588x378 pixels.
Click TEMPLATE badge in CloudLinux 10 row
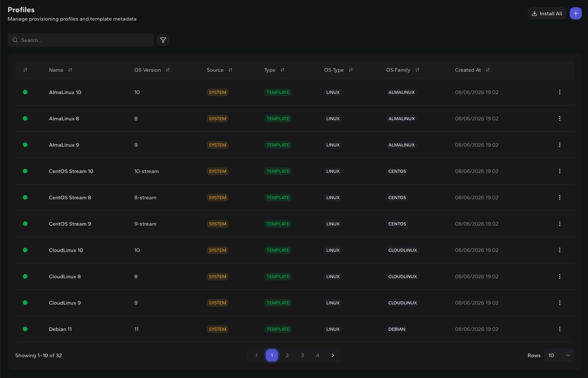pyautogui.click(x=278, y=250)
